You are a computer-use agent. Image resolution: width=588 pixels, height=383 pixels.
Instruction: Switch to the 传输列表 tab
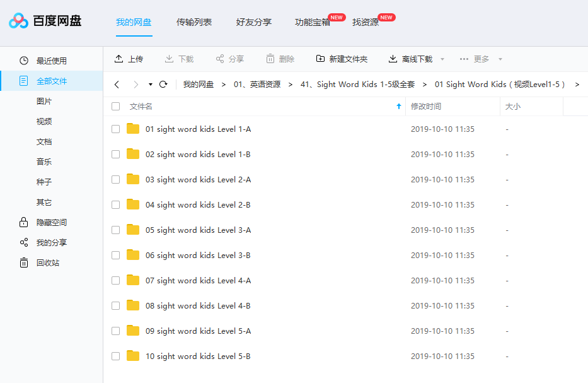193,21
